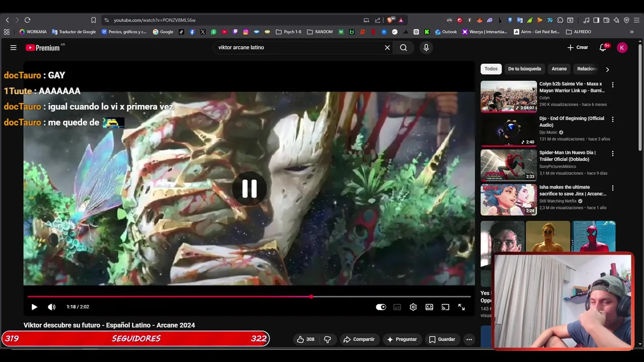Click the browser back arrow
Image resolution: width=644 pixels, height=362 pixels.
[7, 20]
